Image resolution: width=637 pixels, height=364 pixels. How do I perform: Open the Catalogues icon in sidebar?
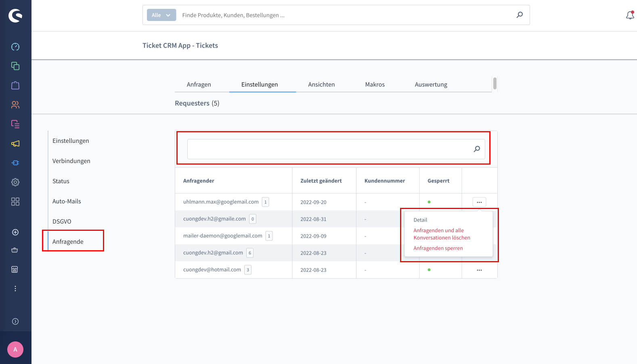15,66
